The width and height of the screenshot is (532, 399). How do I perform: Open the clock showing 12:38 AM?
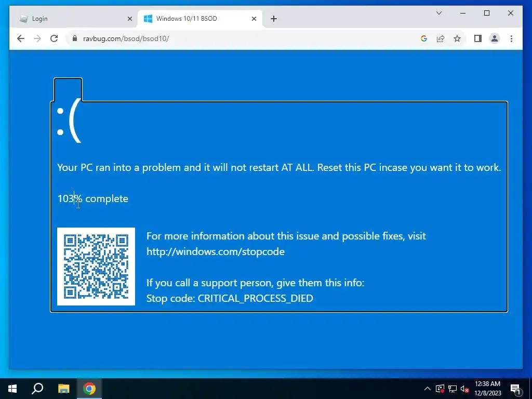487,389
